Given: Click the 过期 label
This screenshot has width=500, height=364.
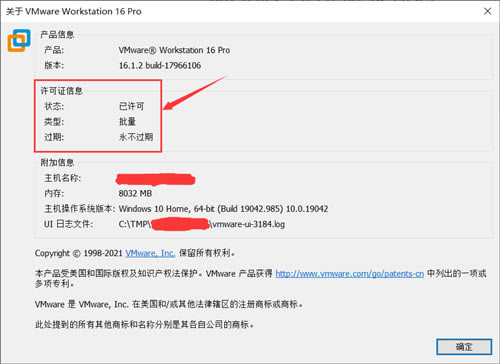Looking at the screenshot, I should click(x=54, y=137).
